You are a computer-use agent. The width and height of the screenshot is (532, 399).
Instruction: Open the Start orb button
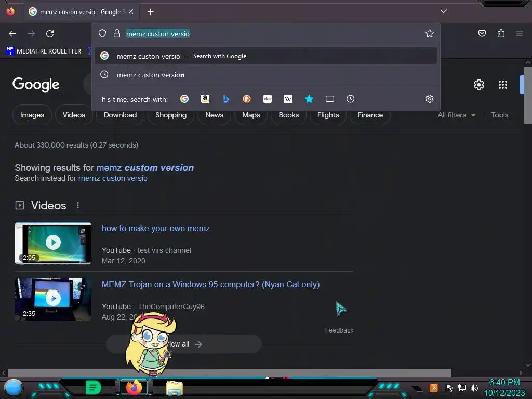14,388
